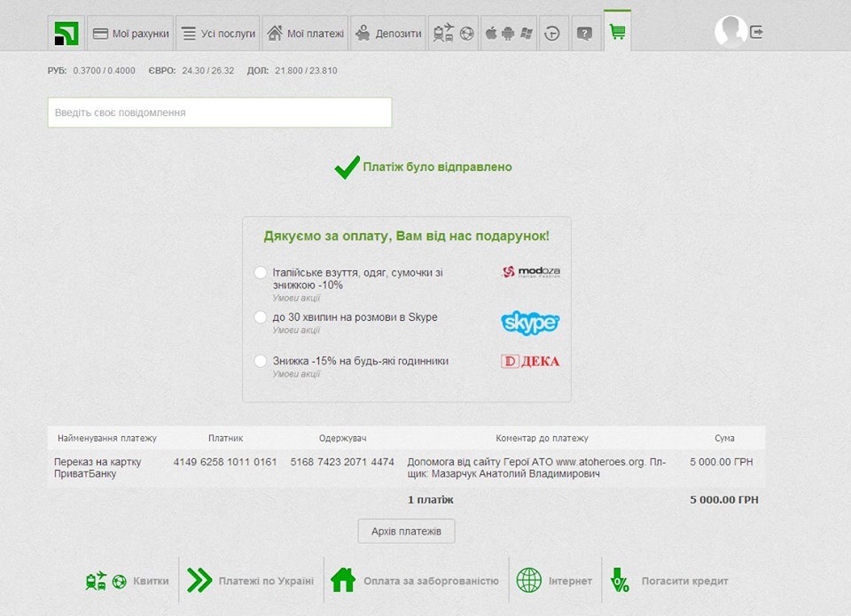Focus the message input field
Screen dimensions: 851x616
pyautogui.click(x=220, y=113)
